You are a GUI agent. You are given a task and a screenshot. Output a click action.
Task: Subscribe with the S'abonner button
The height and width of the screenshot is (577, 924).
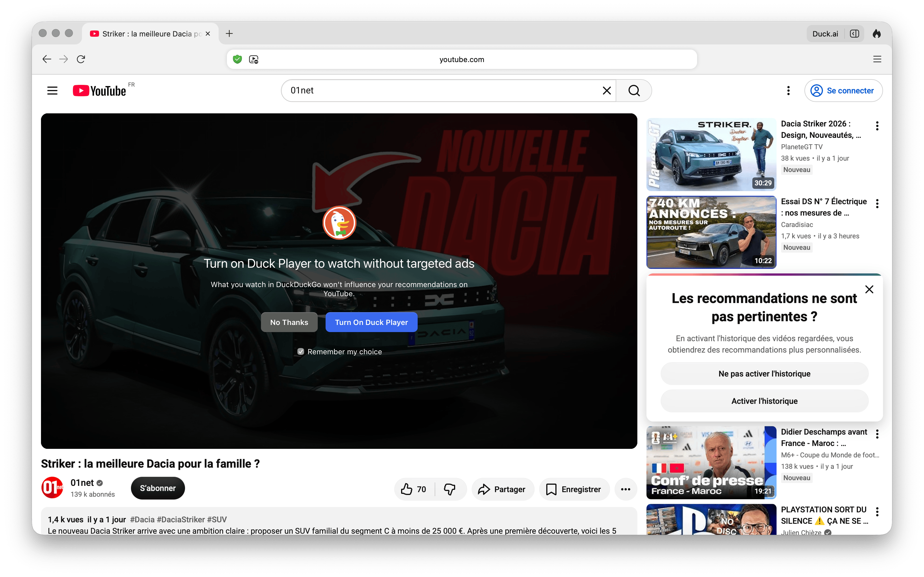coord(157,488)
